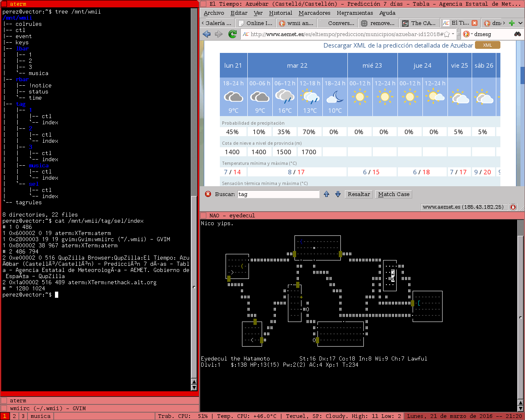The height and width of the screenshot is (420, 525).
Task: Switch to wmii view 1
Action: click(x=5, y=416)
